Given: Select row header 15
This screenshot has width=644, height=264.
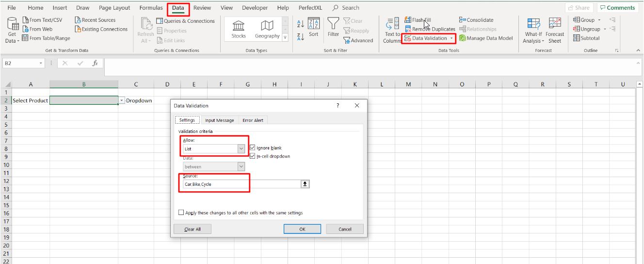Looking at the screenshot, I should (6, 205).
